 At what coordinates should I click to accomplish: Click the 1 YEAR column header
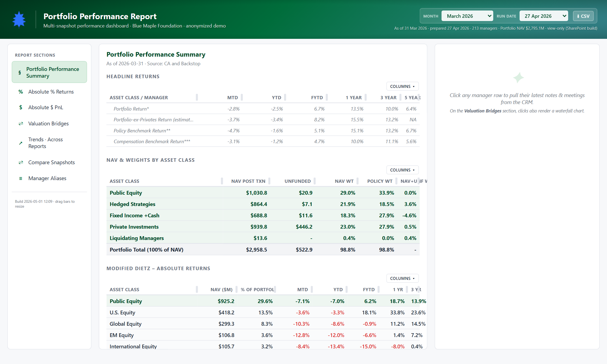[354, 98]
